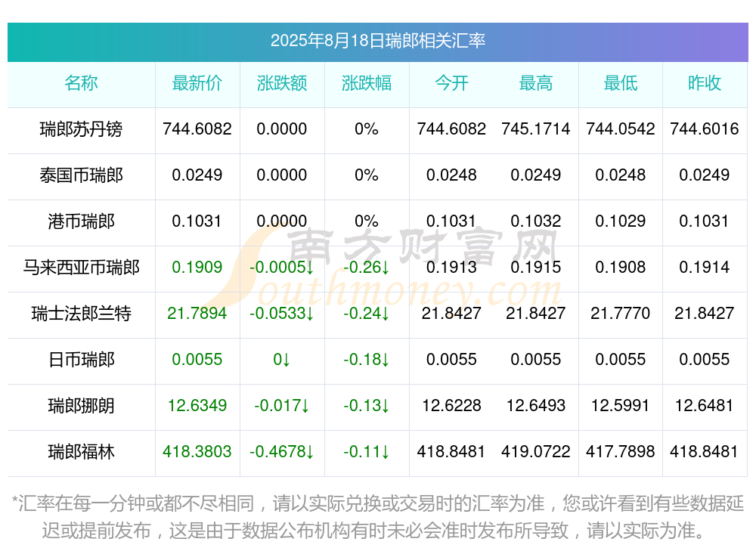Click the highest value 0.1915
756x554 pixels.
(536, 267)
